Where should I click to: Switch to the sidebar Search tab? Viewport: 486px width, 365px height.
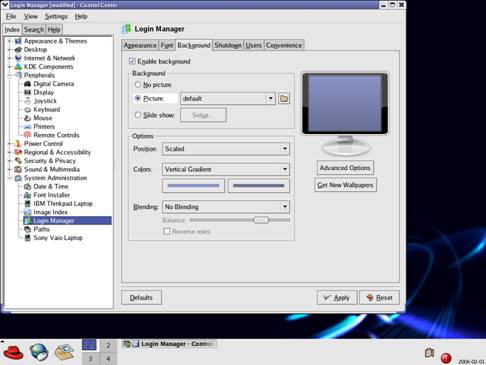(x=34, y=30)
